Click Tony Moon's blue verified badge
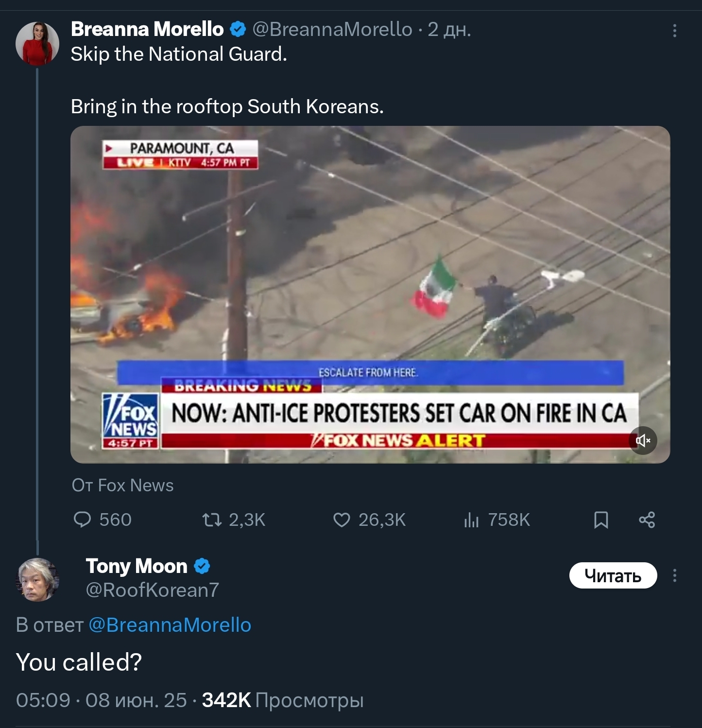The height and width of the screenshot is (728, 702). [x=202, y=566]
